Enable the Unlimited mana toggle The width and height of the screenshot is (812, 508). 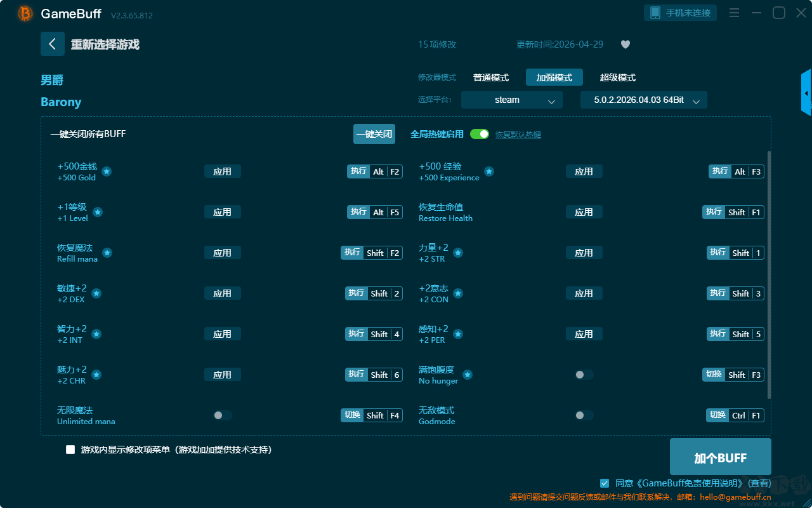pos(223,415)
